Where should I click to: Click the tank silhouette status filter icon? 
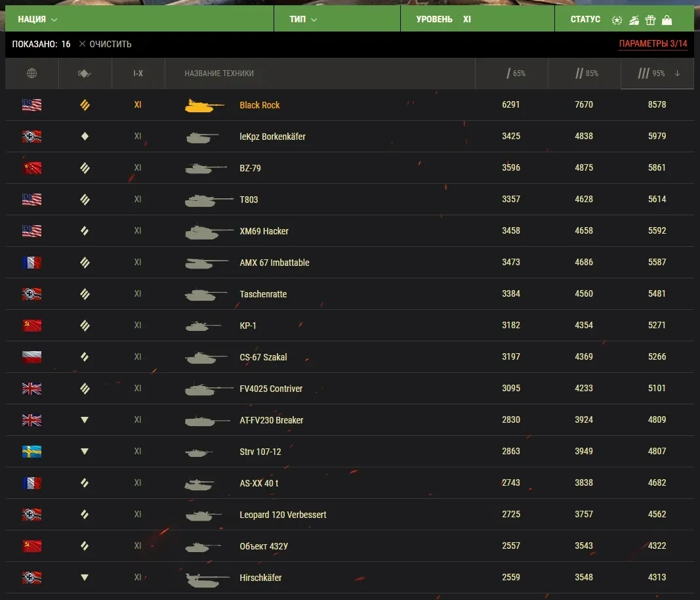tap(634, 20)
